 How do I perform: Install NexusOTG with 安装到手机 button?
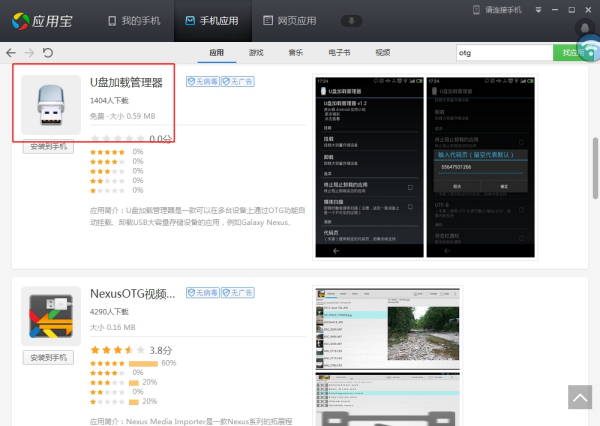48,357
